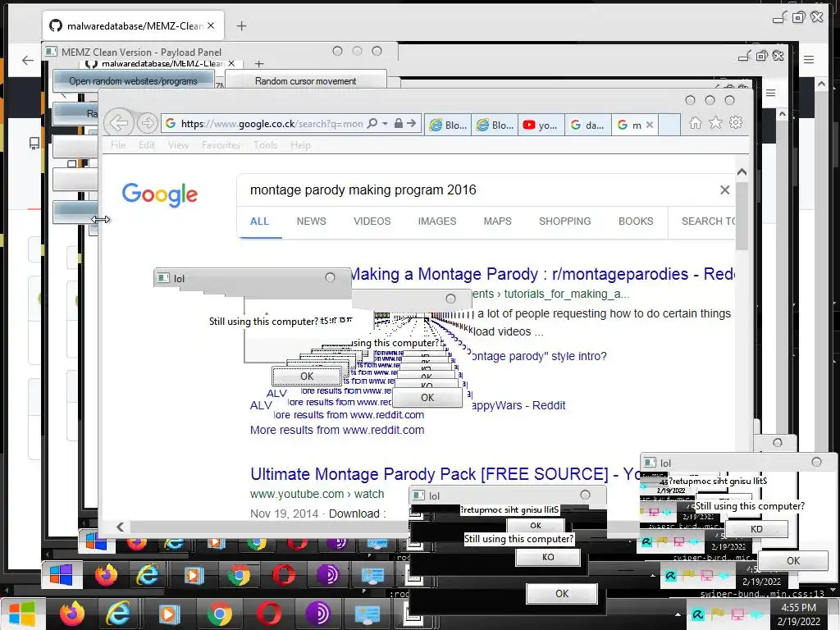
Task: Launch Firefox from the lowest taskbar
Action: [72, 614]
